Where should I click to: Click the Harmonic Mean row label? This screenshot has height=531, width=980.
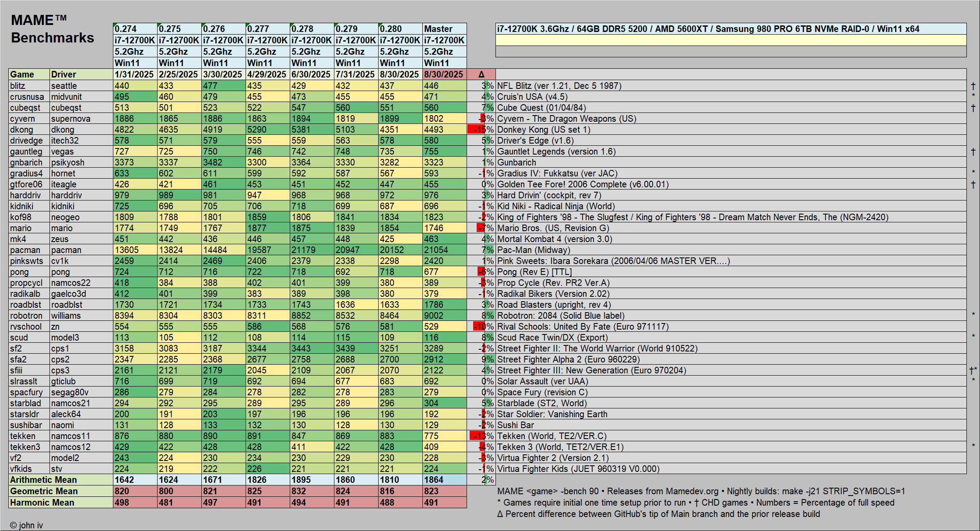click(x=42, y=503)
